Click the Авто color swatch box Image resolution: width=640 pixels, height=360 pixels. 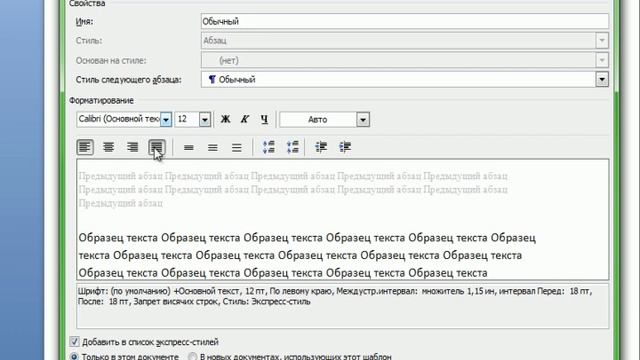(x=318, y=120)
